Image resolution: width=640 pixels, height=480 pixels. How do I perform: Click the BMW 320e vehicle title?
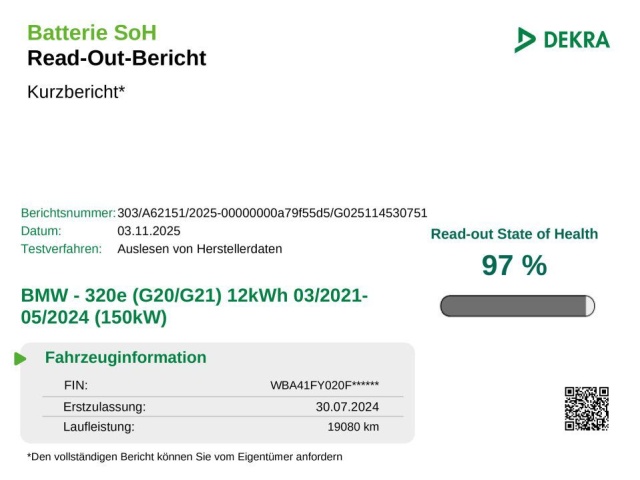point(194,307)
